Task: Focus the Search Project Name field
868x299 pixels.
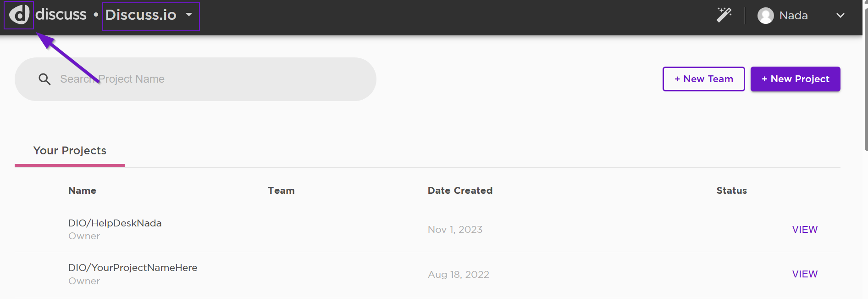Action: (x=195, y=79)
